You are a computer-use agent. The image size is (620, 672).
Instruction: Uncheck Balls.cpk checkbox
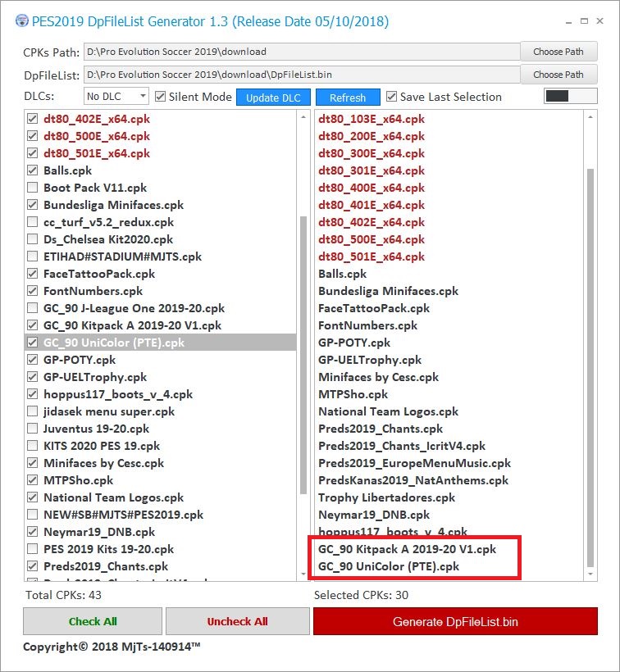(x=32, y=170)
